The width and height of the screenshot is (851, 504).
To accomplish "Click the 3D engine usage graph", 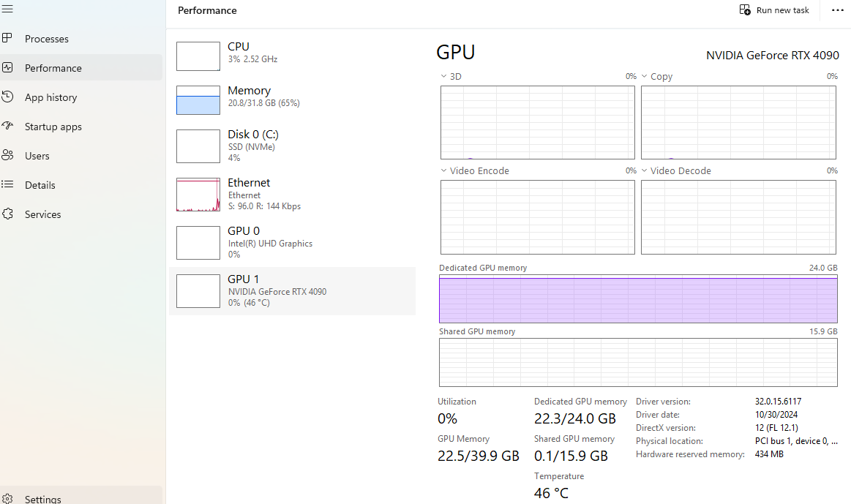I will point(537,123).
